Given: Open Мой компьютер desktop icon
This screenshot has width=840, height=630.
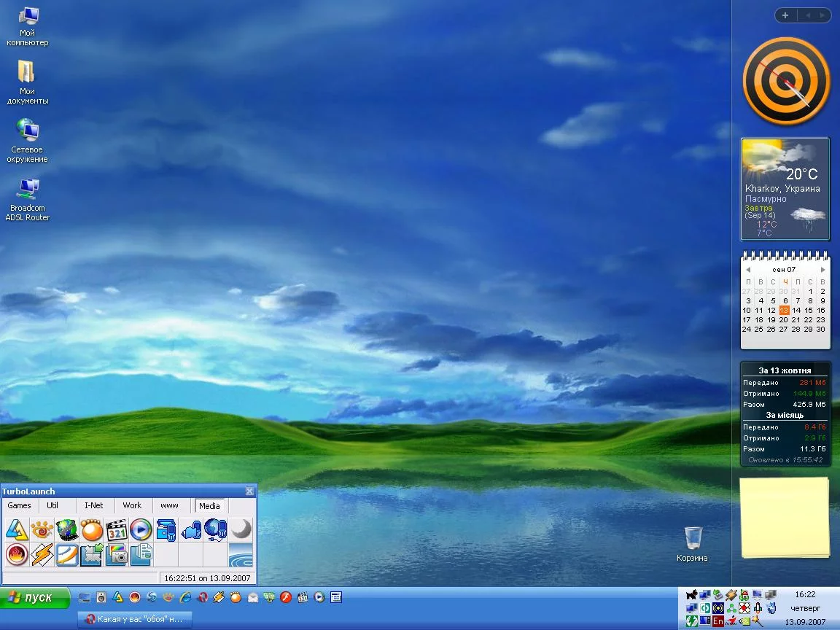Looking at the screenshot, I should 27,26.
